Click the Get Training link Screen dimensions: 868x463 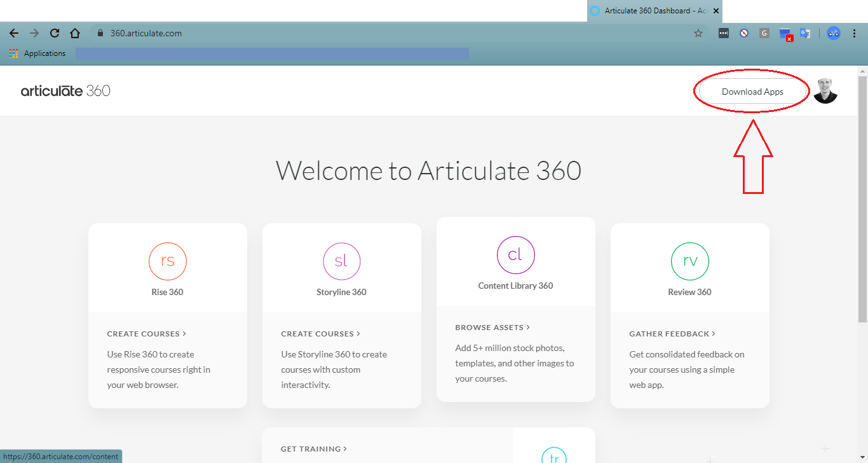pos(314,448)
